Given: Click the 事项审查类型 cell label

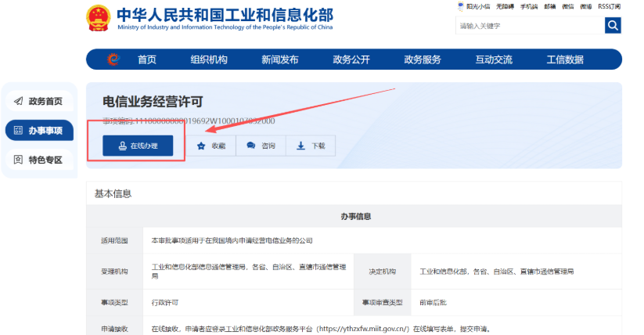Looking at the screenshot, I should tap(383, 303).
